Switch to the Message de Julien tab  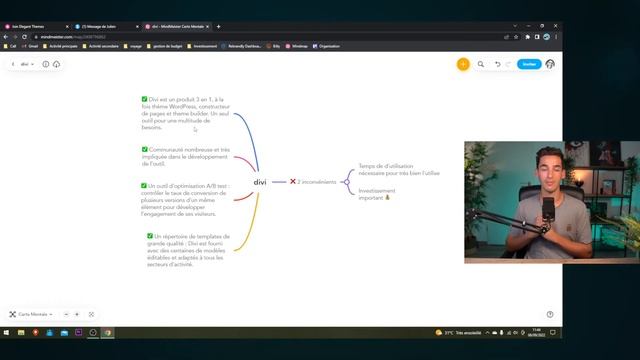pyautogui.click(x=105, y=27)
